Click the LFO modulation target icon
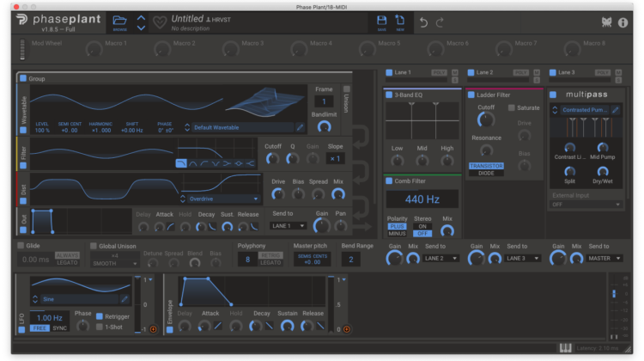Image resolution: width=644 pixels, height=361 pixels. point(153,329)
